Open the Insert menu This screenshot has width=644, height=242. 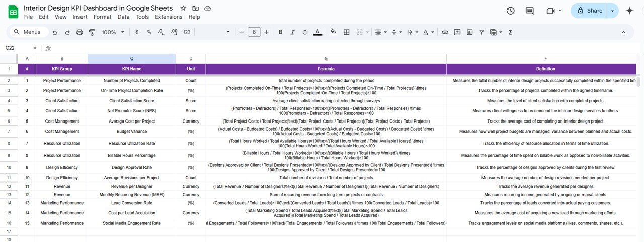click(80, 17)
